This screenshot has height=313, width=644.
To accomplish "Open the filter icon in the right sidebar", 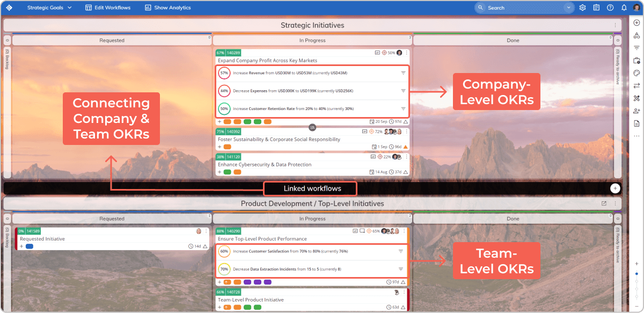I will tap(636, 48).
